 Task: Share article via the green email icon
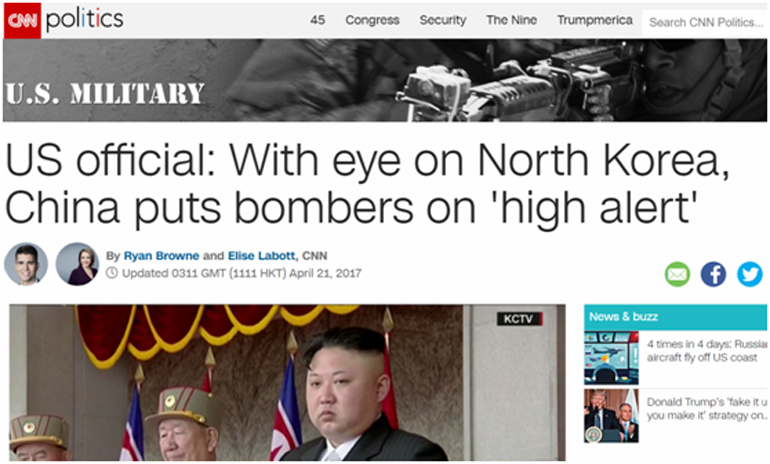677,274
